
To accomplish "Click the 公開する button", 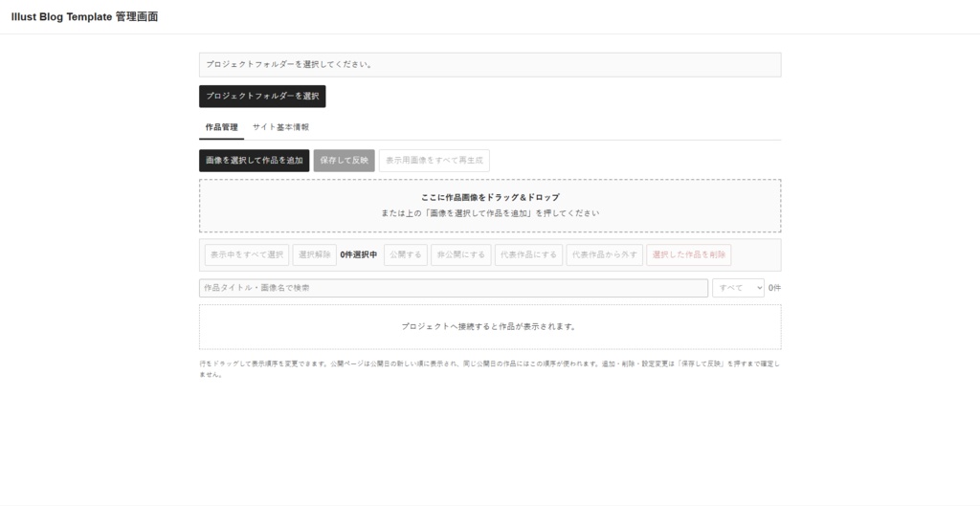I will (x=406, y=254).
